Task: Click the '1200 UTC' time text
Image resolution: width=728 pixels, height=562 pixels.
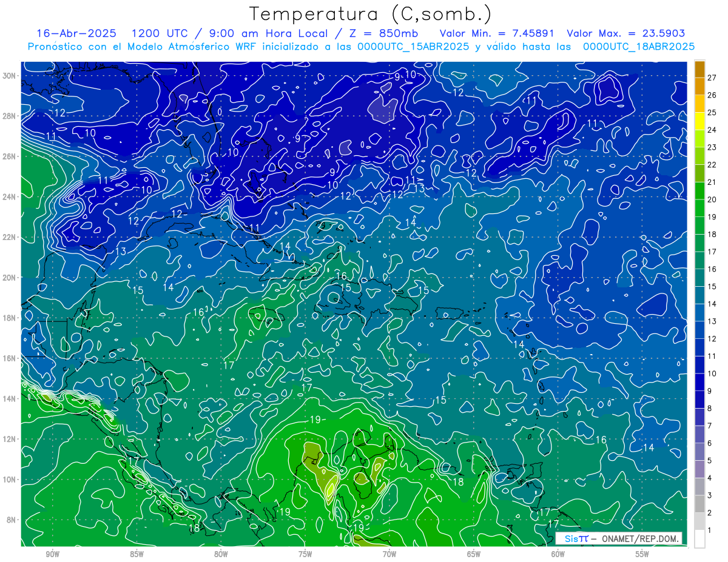Action: (x=160, y=33)
